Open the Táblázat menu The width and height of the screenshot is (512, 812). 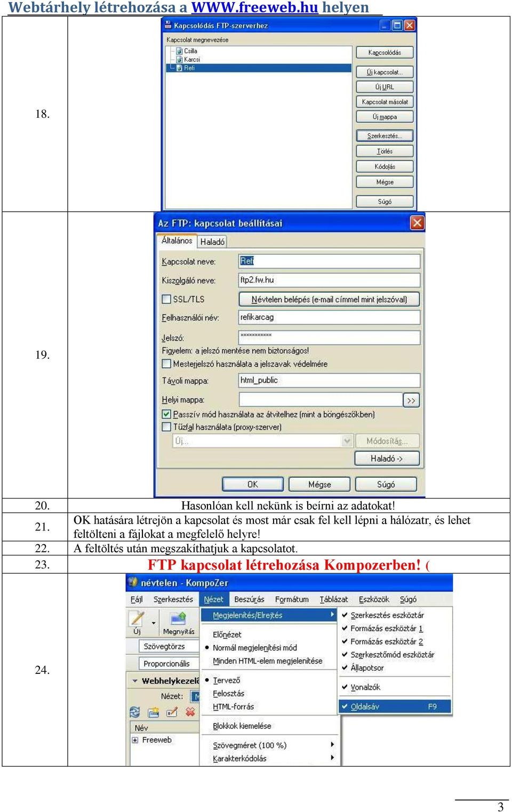pos(334,599)
